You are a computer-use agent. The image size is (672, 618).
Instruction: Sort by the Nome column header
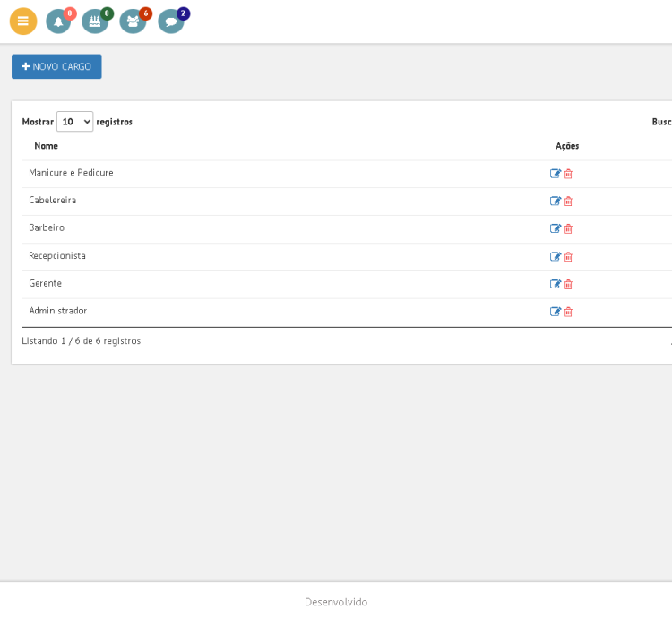(47, 146)
